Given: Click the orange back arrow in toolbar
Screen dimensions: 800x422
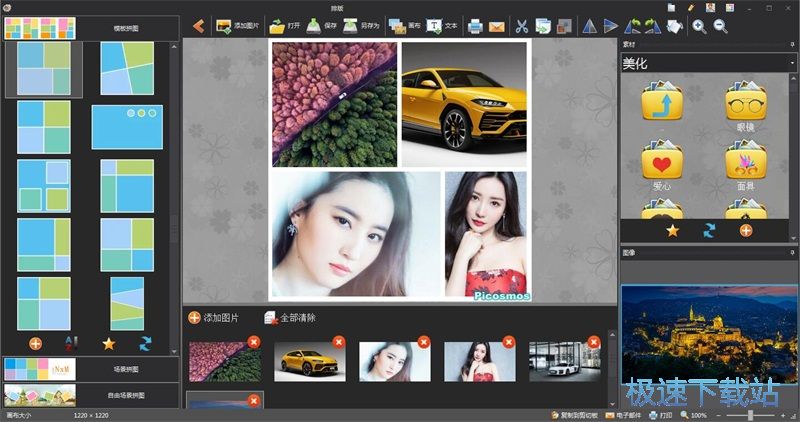Looking at the screenshot, I should pos(198,26).
